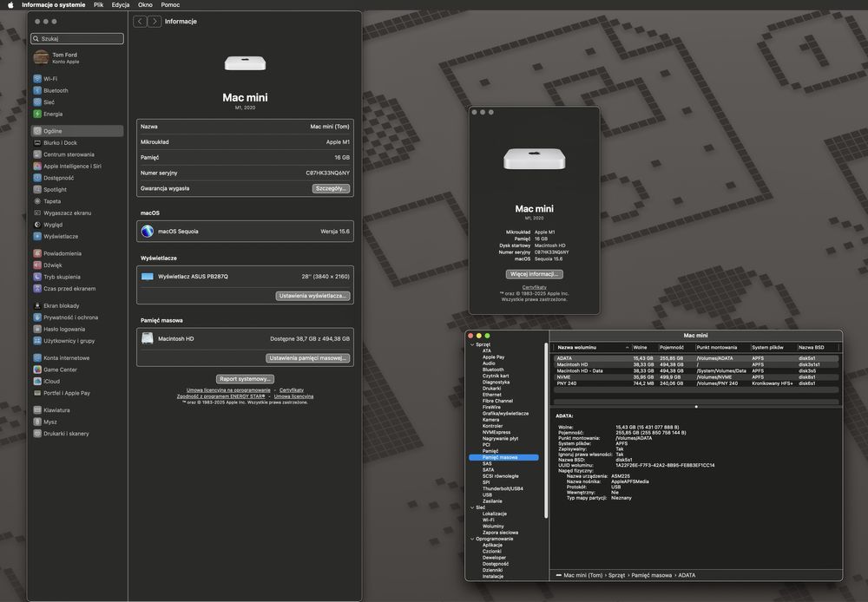
Task: Select Zapora sieciowa in the network tree
Action: pyautogui.click(x=500, y=533)
